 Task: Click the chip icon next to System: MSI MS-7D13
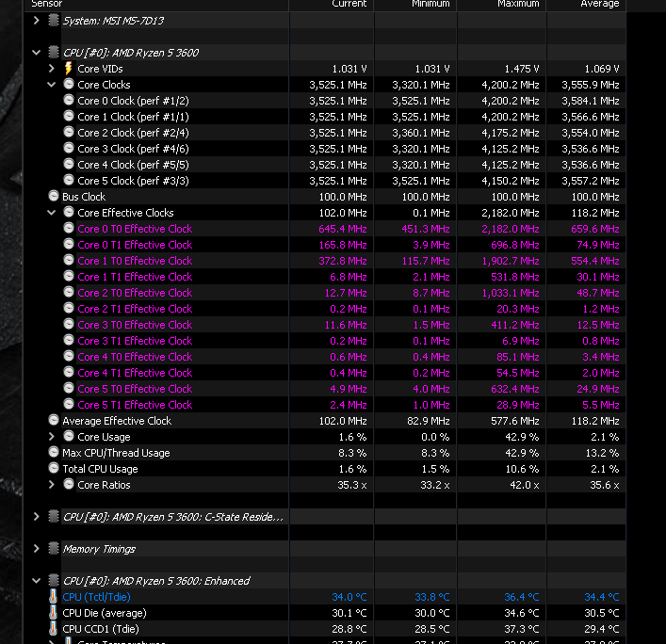click(x=53, y=20)
